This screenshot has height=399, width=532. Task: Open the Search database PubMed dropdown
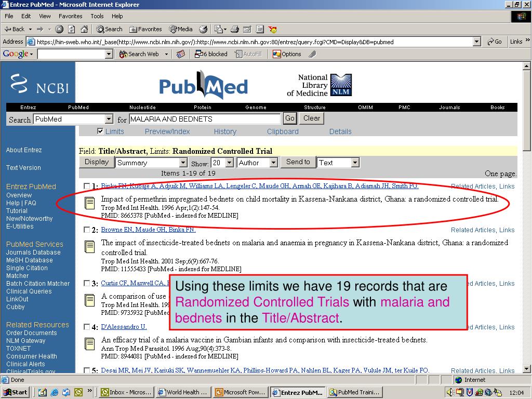pyautogui.click(x=109, y=119)
